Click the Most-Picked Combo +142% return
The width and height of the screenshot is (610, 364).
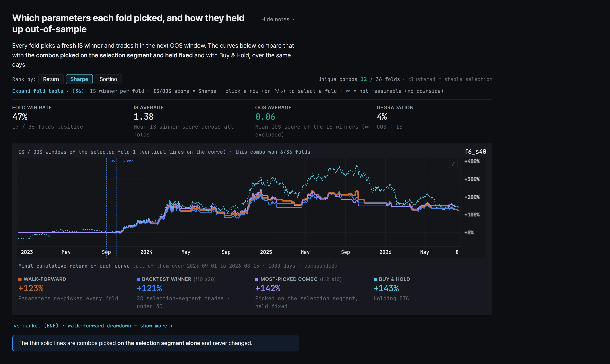[x=268, y=288]
